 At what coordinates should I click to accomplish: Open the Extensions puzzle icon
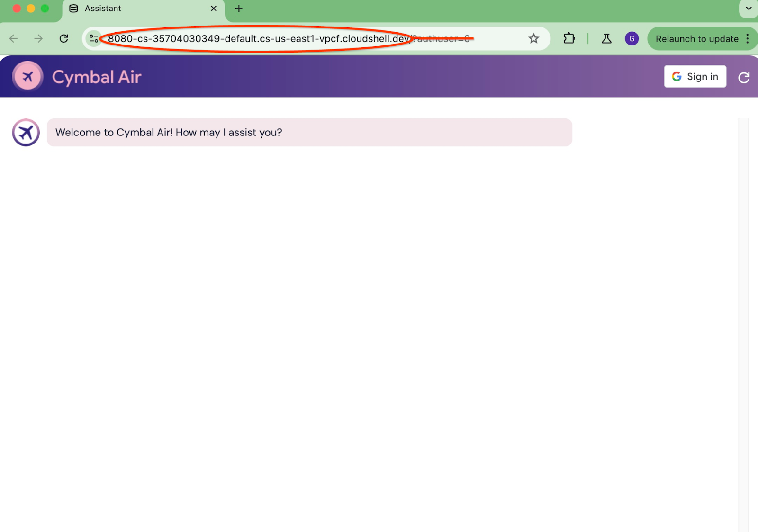point(569,39)
